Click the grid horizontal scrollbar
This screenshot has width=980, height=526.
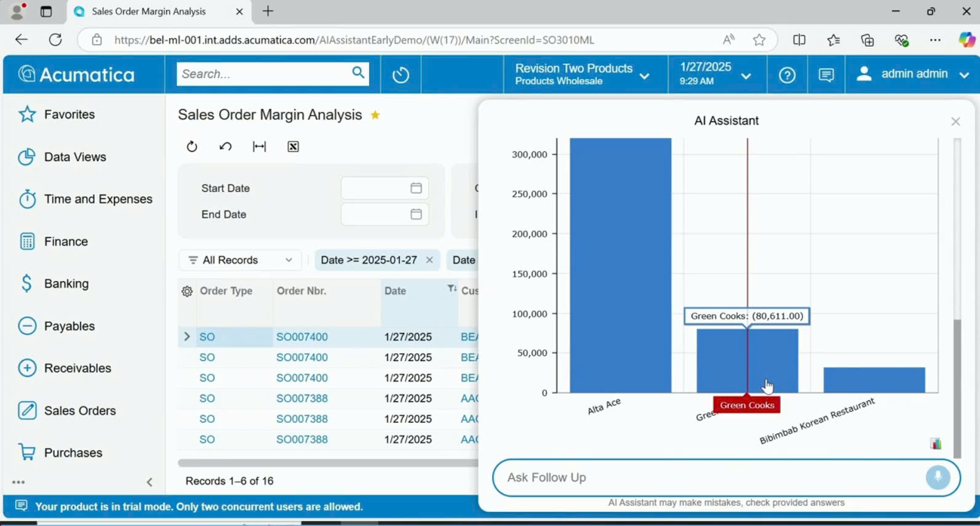click(x=328, y=463)
